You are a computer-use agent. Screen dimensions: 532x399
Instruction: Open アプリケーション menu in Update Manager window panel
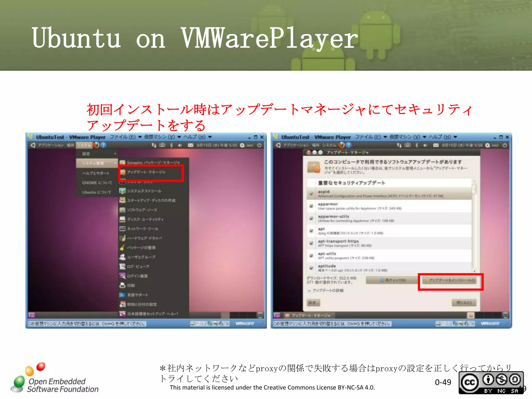(x=296, y=145)
